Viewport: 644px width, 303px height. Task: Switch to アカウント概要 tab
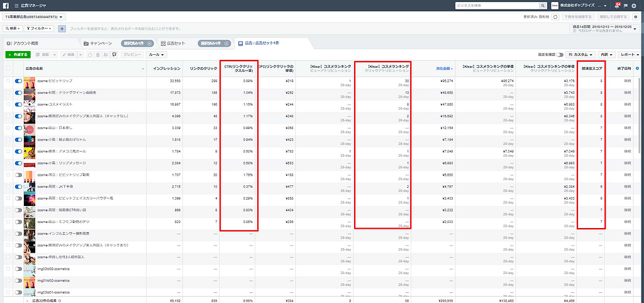(26, 43)
